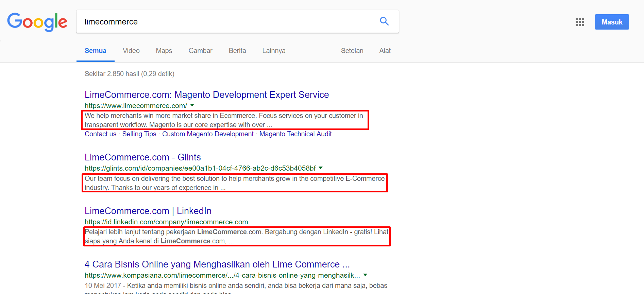Open 4 Cara Bisnis Online Kompasiana result

point(217,264)
